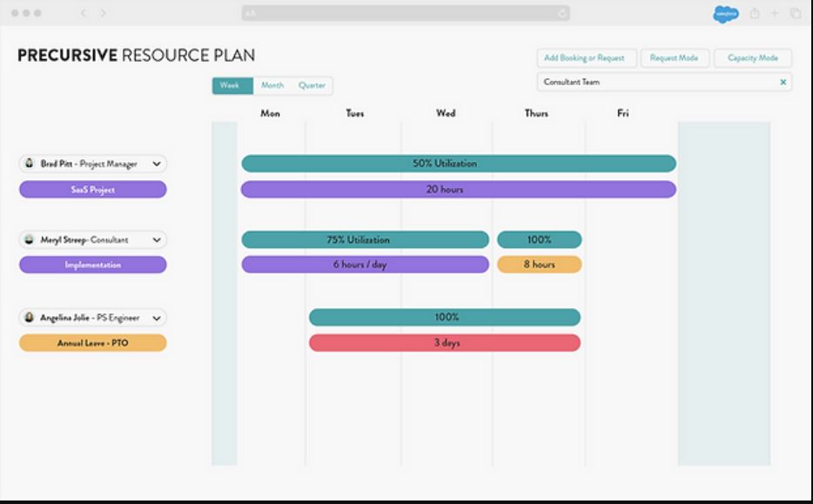This screenshot has height=504, width=813.
Task: Click the Fri column header
Action: (x=622, y=113)
